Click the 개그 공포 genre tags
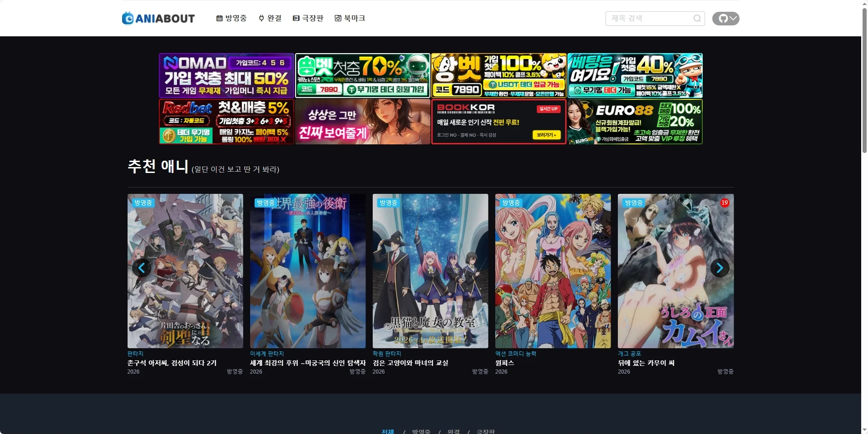Viewport: 868px width, 434px height. click(629, 354)
